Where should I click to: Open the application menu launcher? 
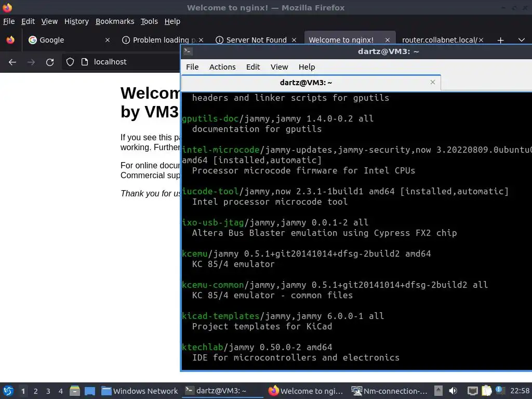click(x=8, y=391)
